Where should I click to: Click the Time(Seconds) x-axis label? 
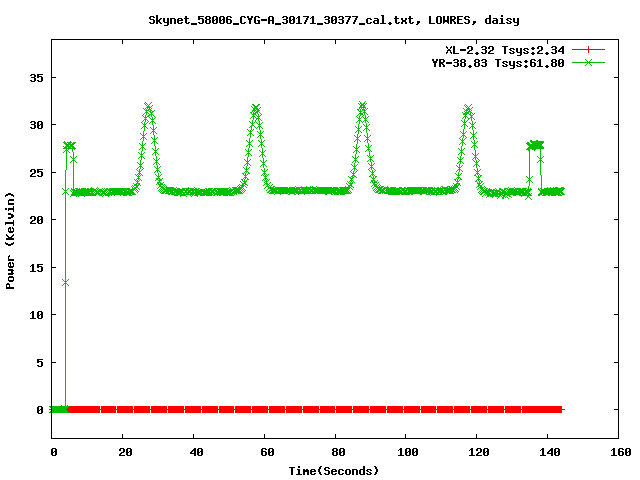pyautogui.click(x=334, y=471)
